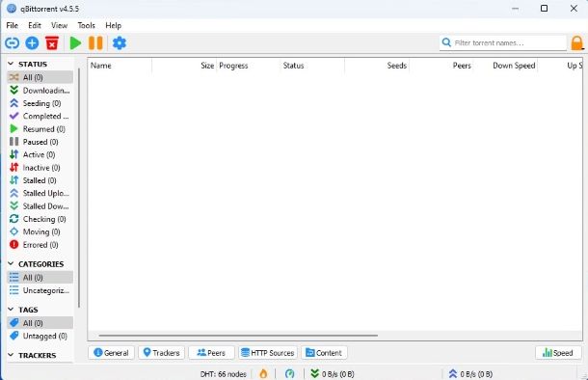
Task: Sort by the Size column header
Action: tap(184, 66)
